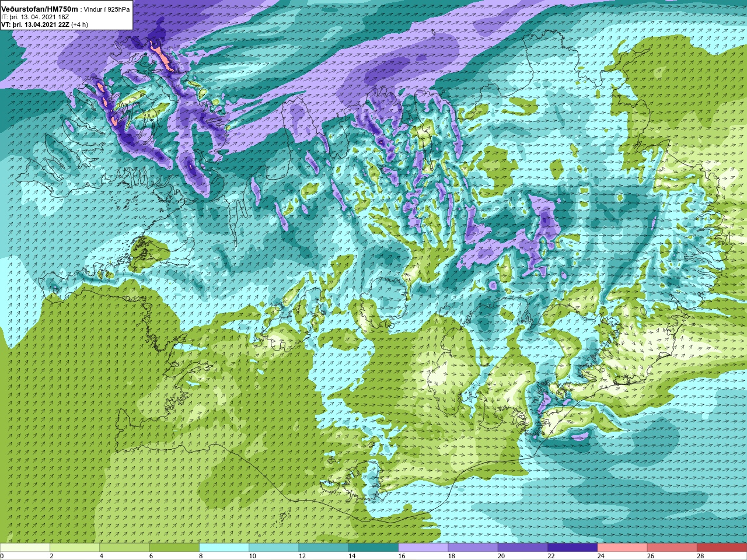Click the bright cyan 8–10 legend swatch

pyautogui.click(x=224, y=548)
